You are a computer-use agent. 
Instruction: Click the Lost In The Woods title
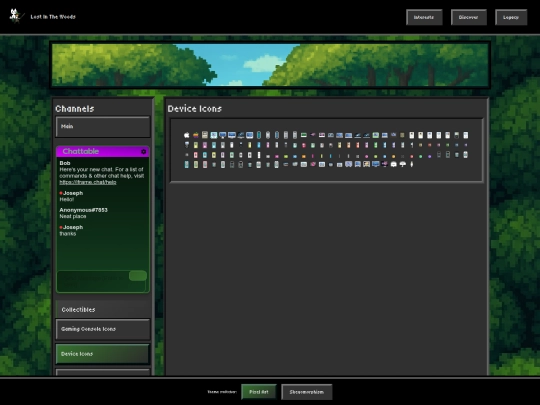53,17
